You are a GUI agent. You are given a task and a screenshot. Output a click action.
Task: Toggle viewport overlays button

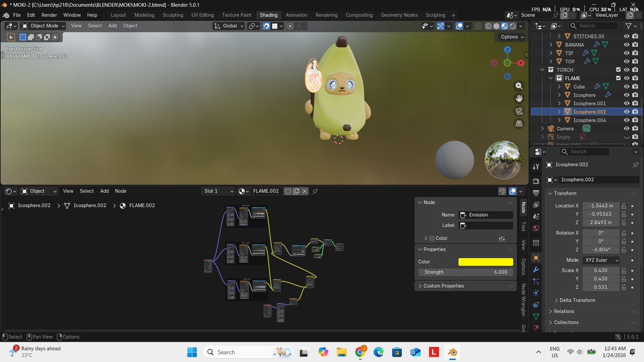tap(459, 26)
